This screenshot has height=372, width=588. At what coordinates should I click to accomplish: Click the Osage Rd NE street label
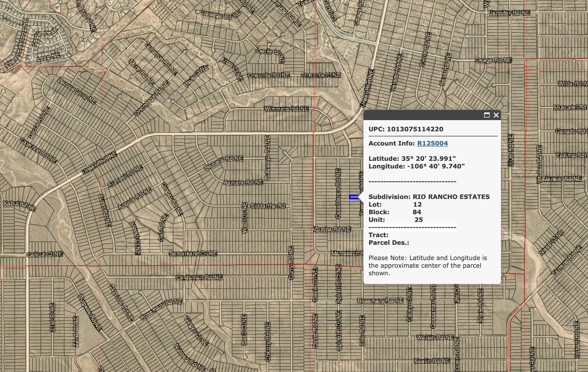(x=493, y=60)
